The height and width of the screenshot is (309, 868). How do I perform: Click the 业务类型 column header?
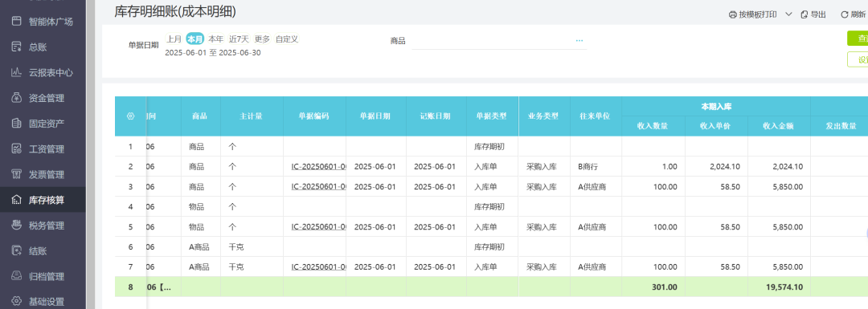[543, 116]
